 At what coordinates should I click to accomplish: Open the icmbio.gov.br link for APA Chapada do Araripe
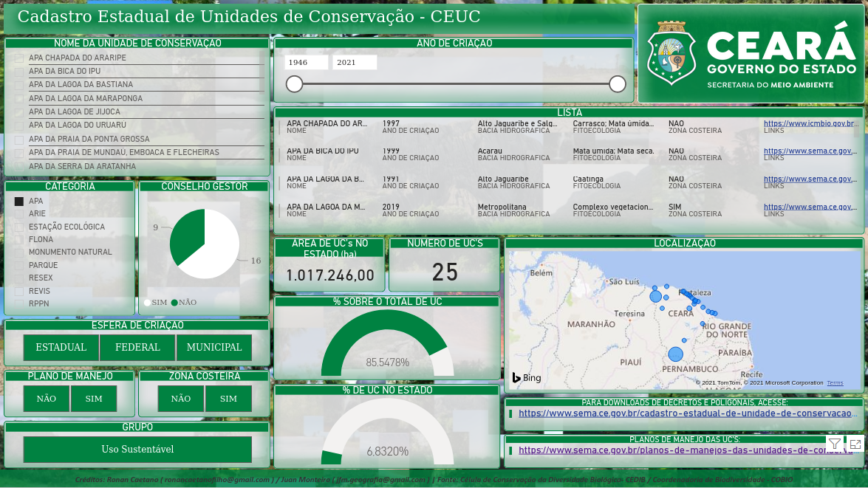tap(810, 123)
